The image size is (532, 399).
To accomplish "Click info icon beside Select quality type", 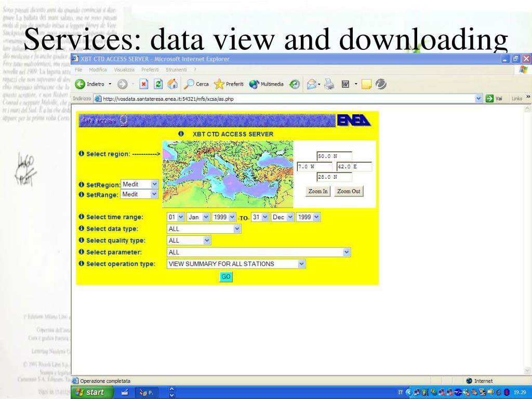I will point(82,240).
